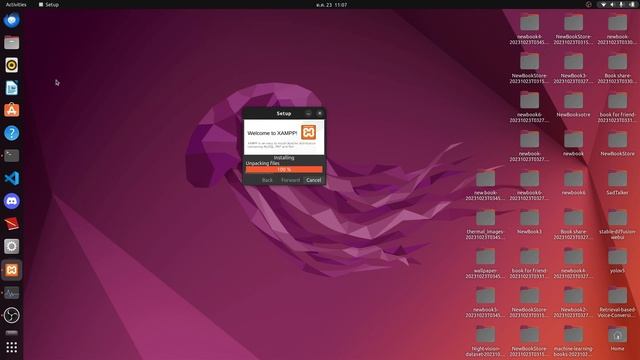Screen dimensions: 640x360
Task: Select the NewBook3 folder without a date
Action: 529,222
